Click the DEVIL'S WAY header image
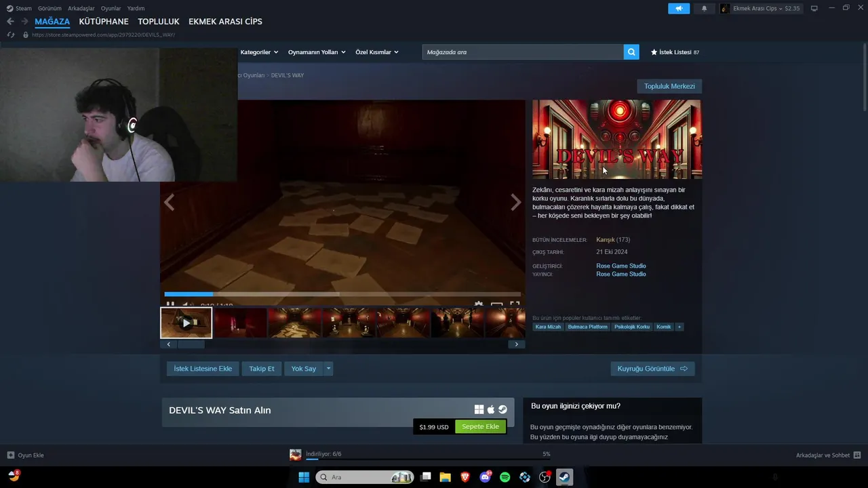Screen dimensions: 868x488 617,139
